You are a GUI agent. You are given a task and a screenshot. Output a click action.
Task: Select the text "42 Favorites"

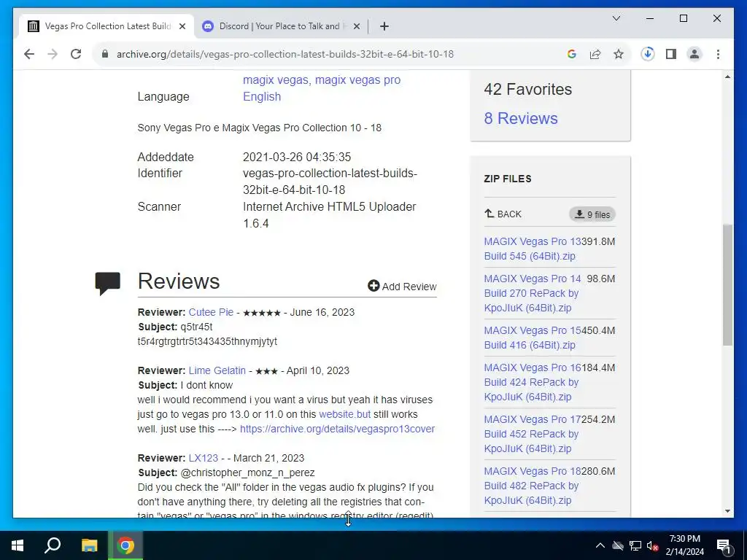pyautogui.click(x=528, y=89)
